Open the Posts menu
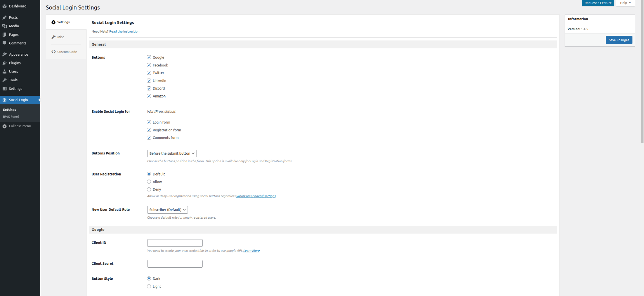This screenshot has width=644, height=296. click(x=20, y=17)
